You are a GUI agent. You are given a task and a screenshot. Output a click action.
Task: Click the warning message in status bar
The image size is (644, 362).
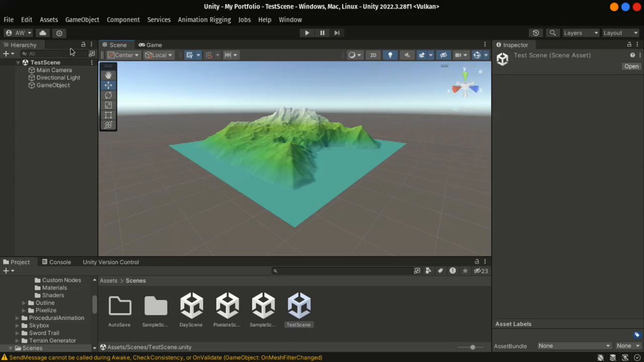click(165, 357)
